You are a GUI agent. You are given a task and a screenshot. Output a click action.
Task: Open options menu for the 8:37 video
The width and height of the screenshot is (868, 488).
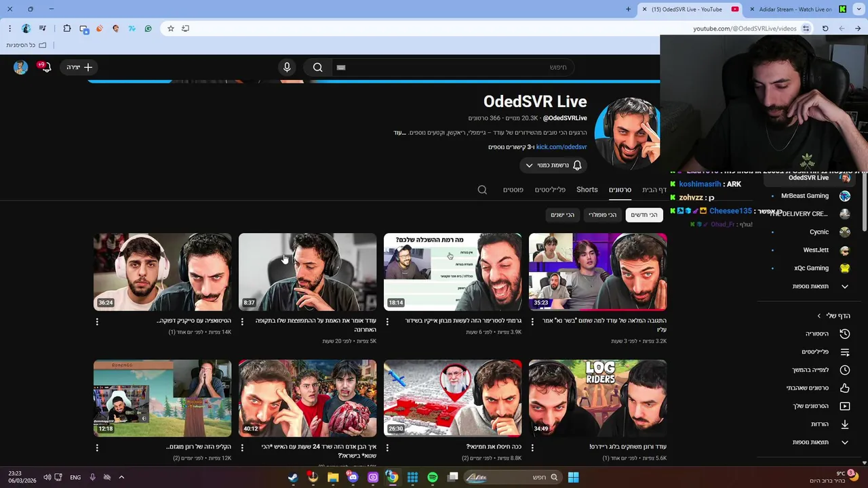click(242, 322)
